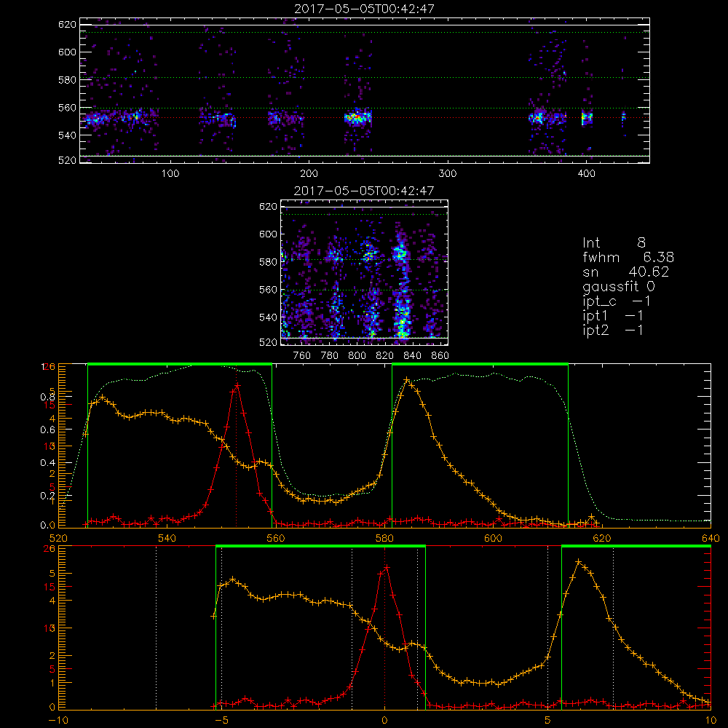728x728 pixels.
Task: Click x-axis label 520 of the upper profile plot
Action: click(58, 539)
